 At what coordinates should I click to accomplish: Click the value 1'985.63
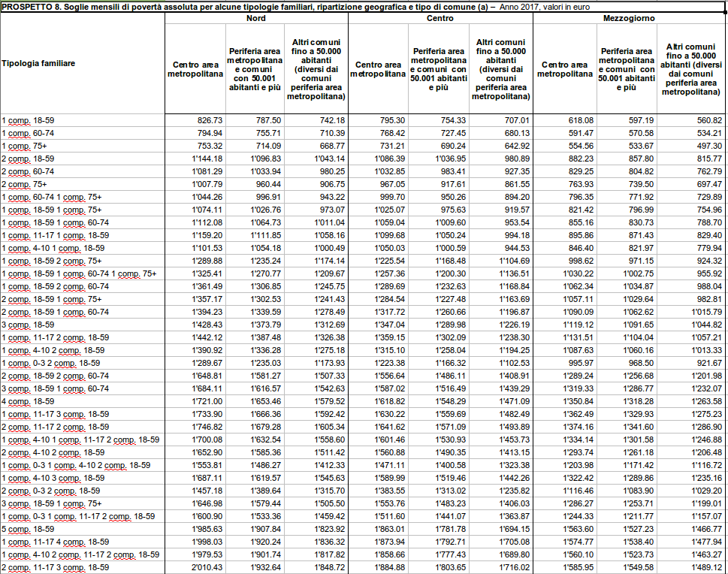click(207, 529)
